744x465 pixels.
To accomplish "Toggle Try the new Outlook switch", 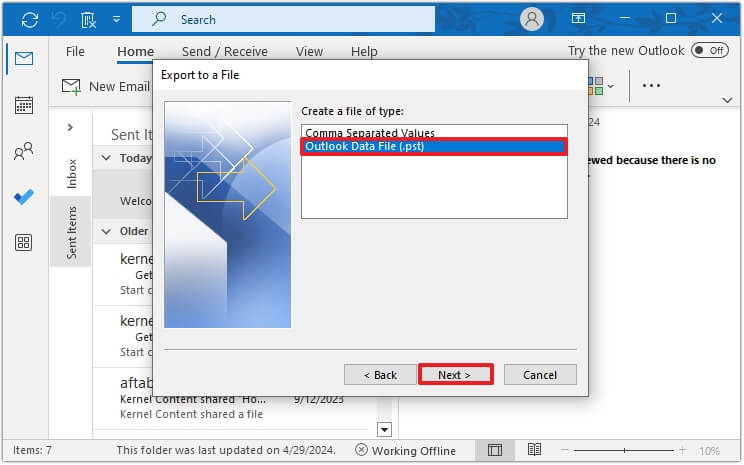I will (709, 50).
